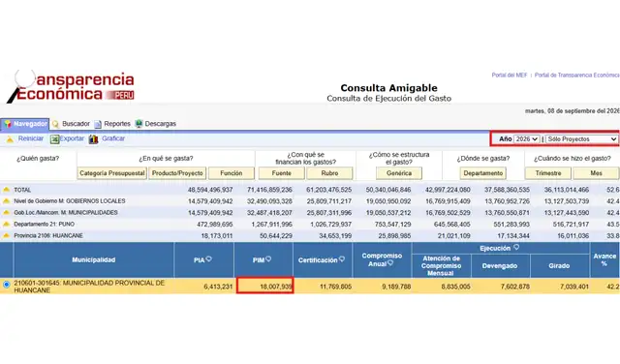Click the up arrow beside Departamento 21: PUNO

6,224
